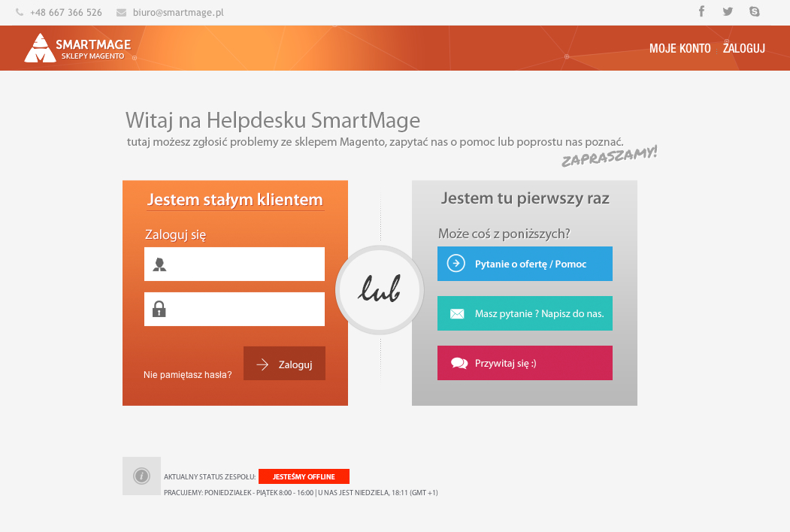This screenshot has height=532, width=790.
Task: Click the phone receiver icon next to number
Action: (21, 11)
